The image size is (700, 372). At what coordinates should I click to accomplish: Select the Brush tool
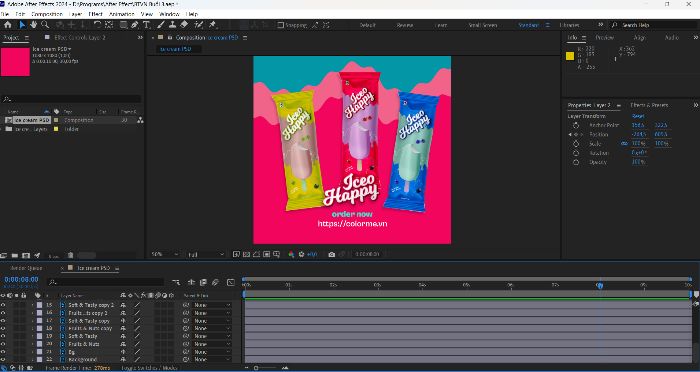tap(161, 25)
